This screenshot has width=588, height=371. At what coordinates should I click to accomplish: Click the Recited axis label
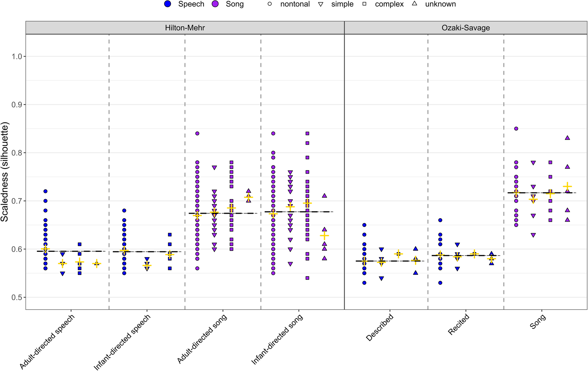(x=459, y=324)
